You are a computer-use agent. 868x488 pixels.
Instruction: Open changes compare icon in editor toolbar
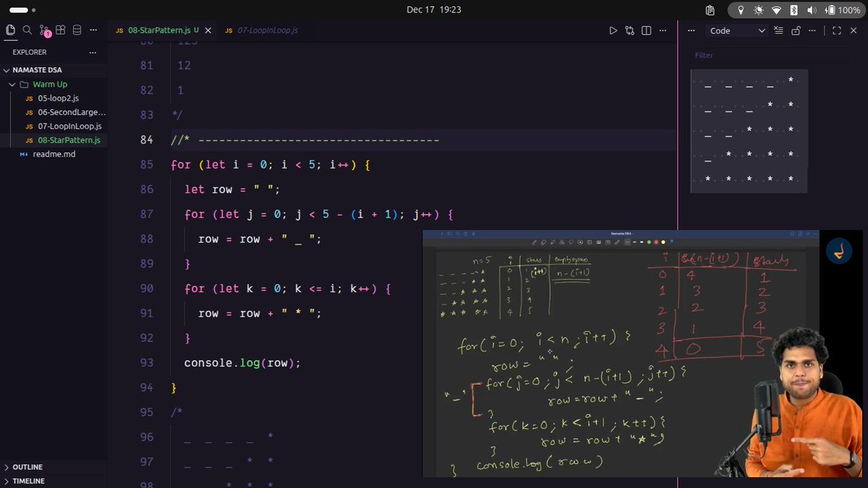point(630,30)
